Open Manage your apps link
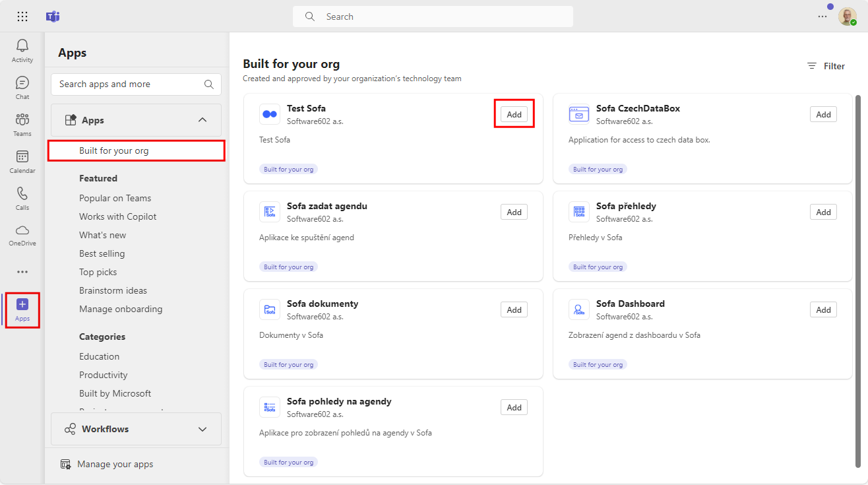868x485 pixels. pos(107,465)
